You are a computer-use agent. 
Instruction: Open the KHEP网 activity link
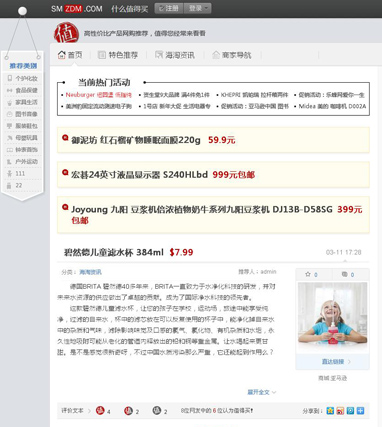pyautogui.click(x=254, y=95)
